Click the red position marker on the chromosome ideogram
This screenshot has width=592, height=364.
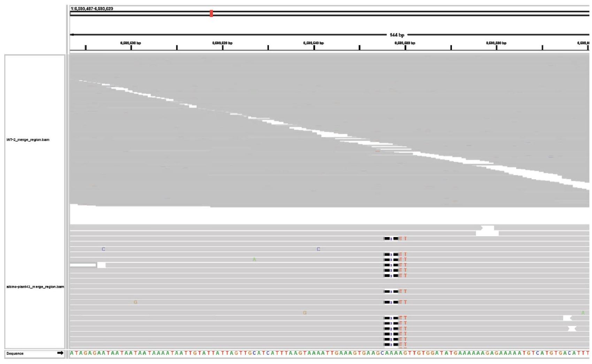(x=211, y=14)
